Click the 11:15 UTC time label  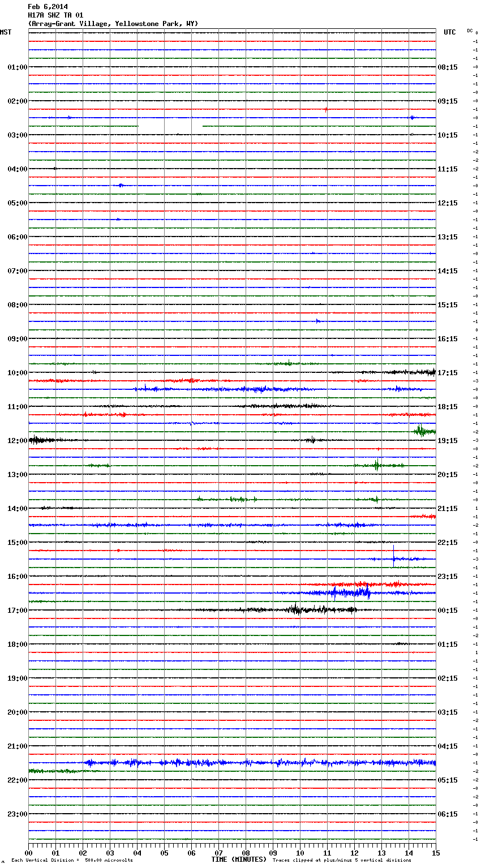(448, 169)
